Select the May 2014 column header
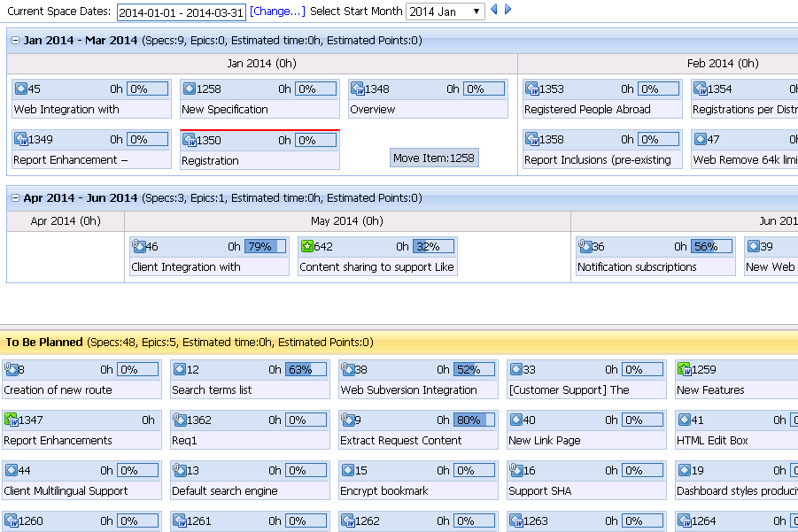This screenshot has height=532, width=798. (347, 220)
